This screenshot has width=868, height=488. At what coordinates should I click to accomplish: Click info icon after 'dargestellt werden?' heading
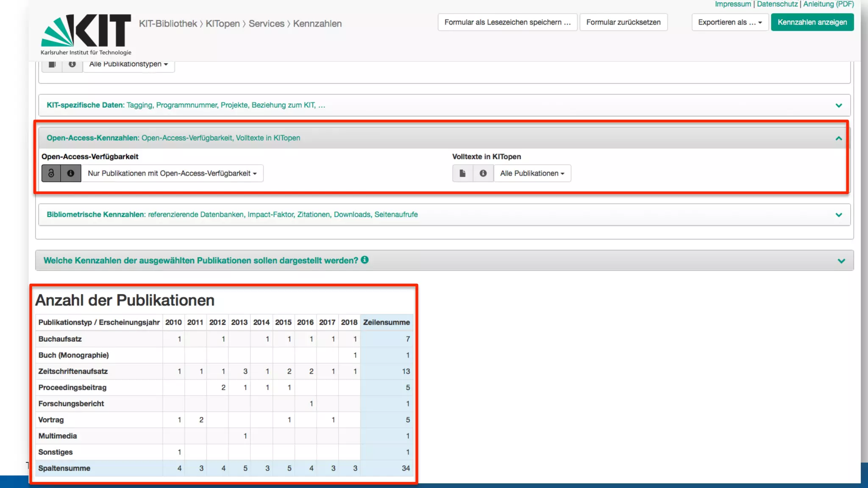pyautogui.click(x=364, y=260)
